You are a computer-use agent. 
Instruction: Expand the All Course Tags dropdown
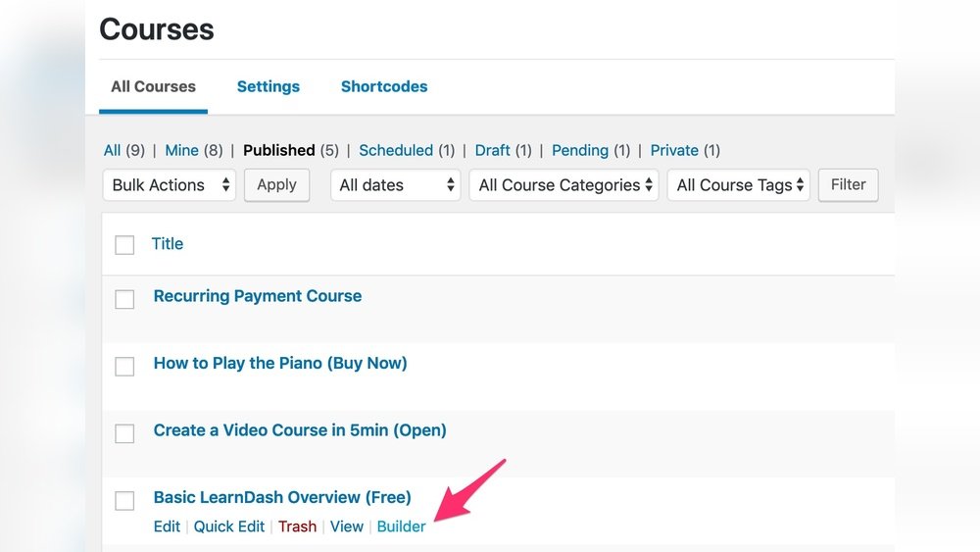point(738,185)
